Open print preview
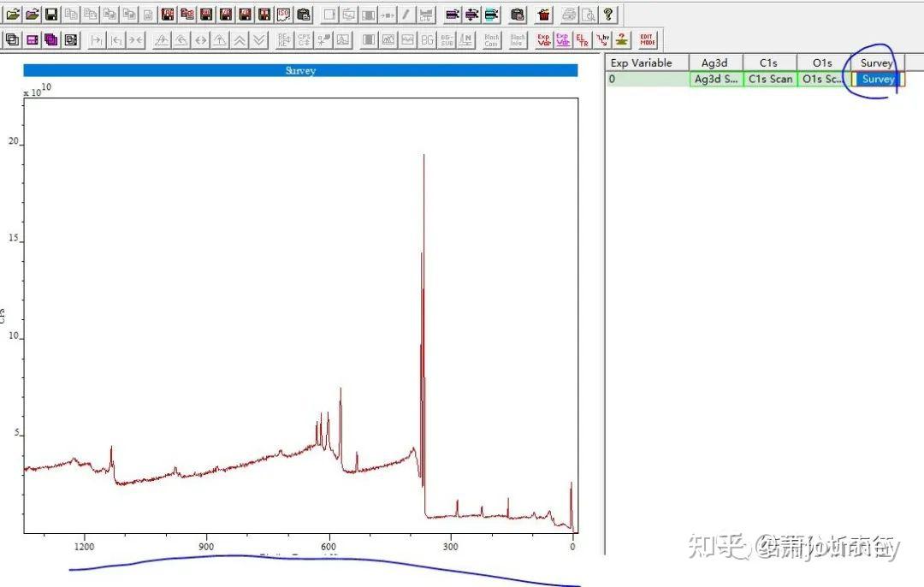This screenshot has height=587, width=924. click(589, 15)
